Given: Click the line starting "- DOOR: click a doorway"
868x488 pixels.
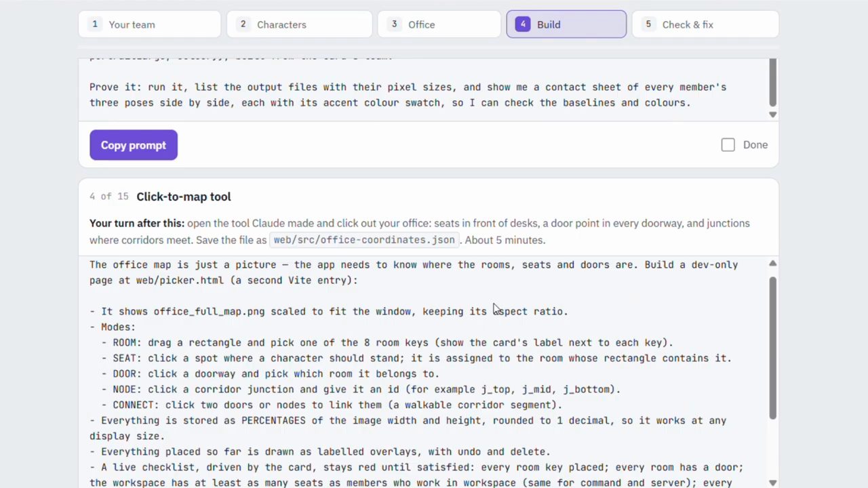Looking at the screenshot, I should pyautogui.click(x=271, y=373).
